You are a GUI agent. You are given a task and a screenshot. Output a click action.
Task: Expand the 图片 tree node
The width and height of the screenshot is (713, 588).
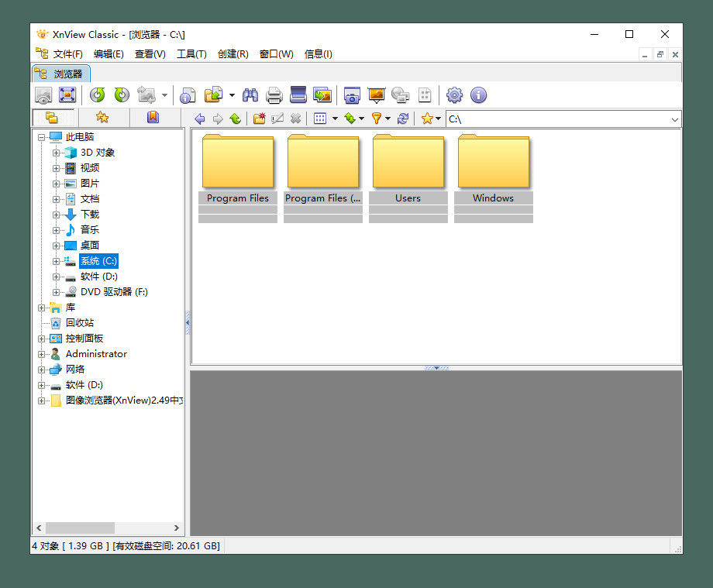click(x=56, y=184)
